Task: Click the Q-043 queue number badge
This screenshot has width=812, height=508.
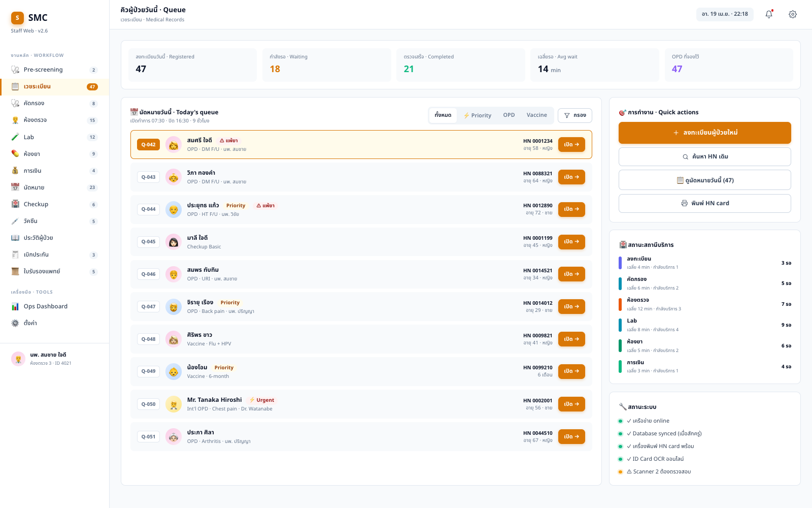Action: [148, 177]
